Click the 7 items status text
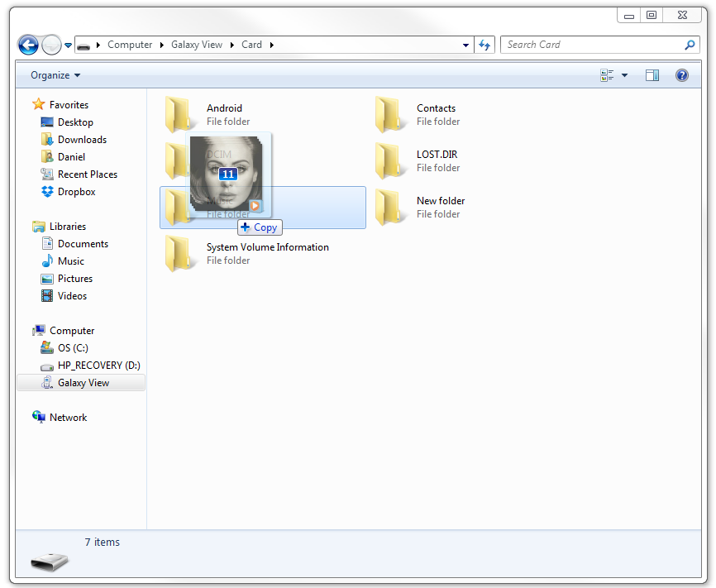Viewport: 716px width, 588px height. [x=103, y=543]
